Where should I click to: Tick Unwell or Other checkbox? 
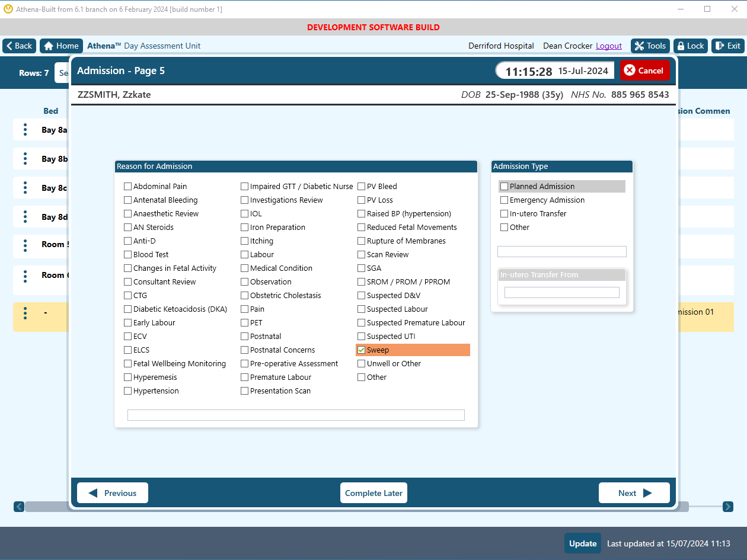click(361, 363)
